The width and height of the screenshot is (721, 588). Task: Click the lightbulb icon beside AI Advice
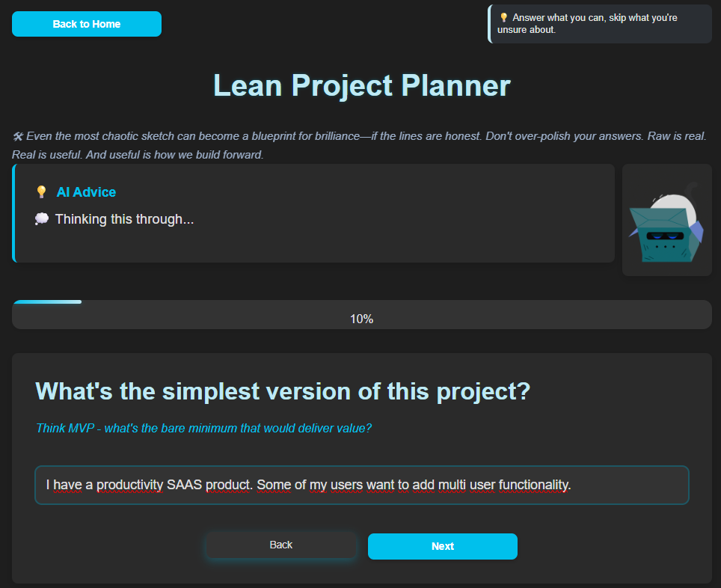(x=41, y=192)
